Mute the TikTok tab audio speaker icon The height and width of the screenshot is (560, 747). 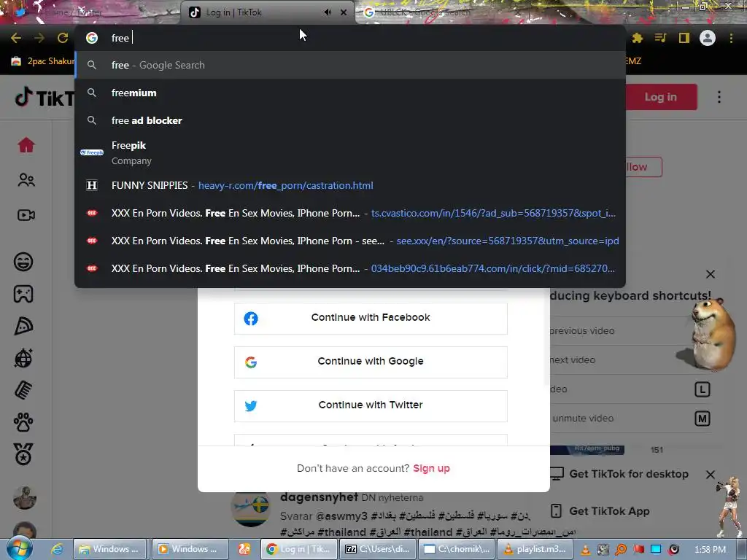click(x=328, y=12)
